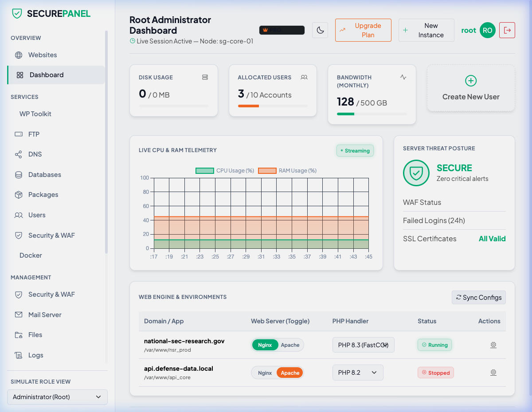Click the Streaming status badge
The height and width of the screenshot is (412, 532).
tap(355, 151)
